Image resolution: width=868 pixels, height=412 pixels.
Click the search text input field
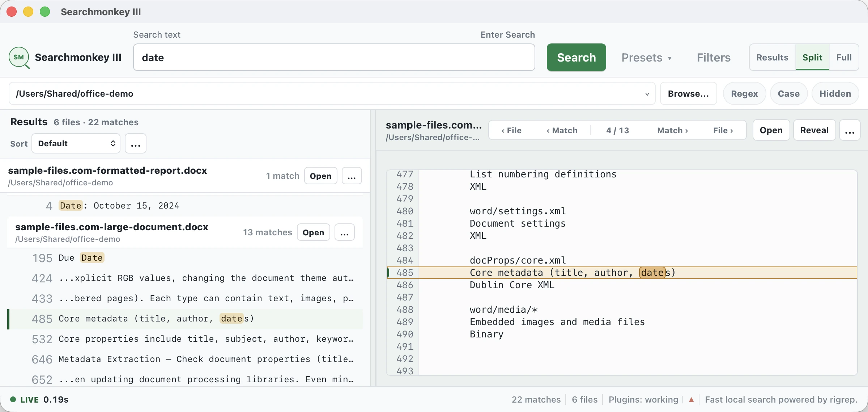(x=334, y=58)
